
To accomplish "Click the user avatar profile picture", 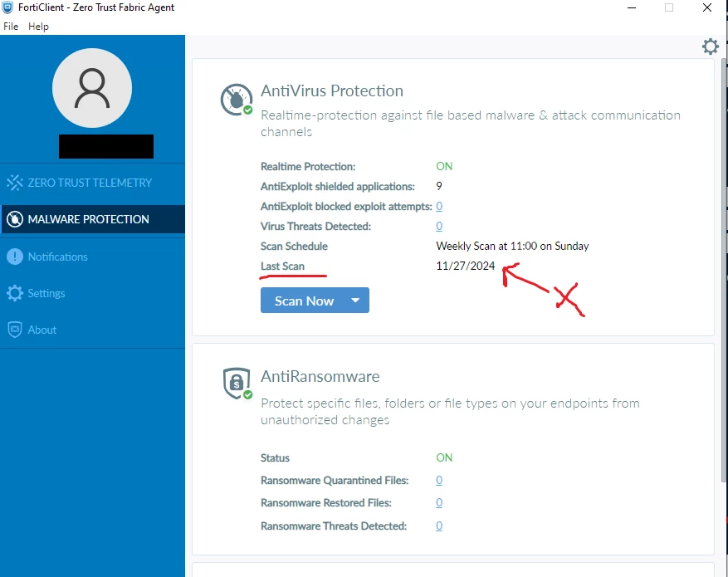I will point(92,88).
